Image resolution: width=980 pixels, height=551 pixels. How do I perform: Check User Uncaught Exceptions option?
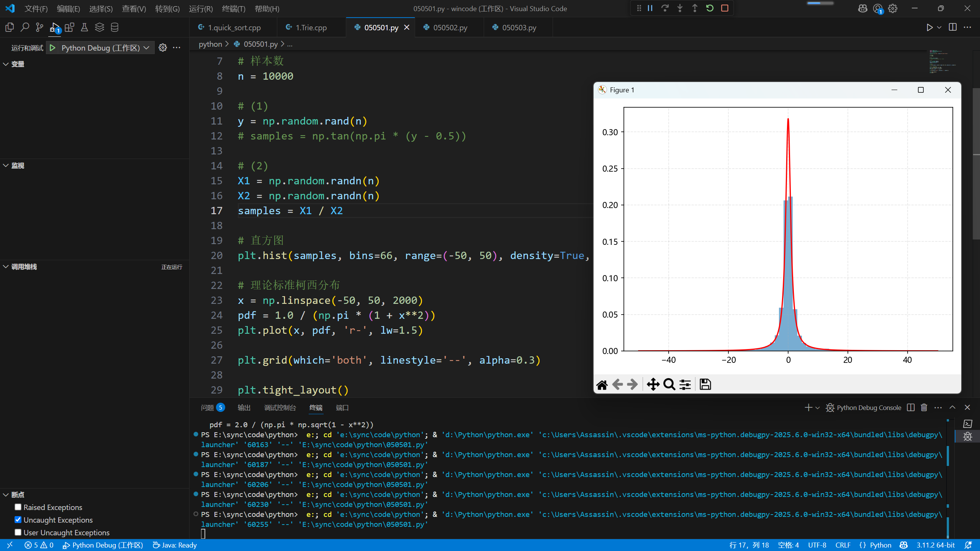[18, 532]
